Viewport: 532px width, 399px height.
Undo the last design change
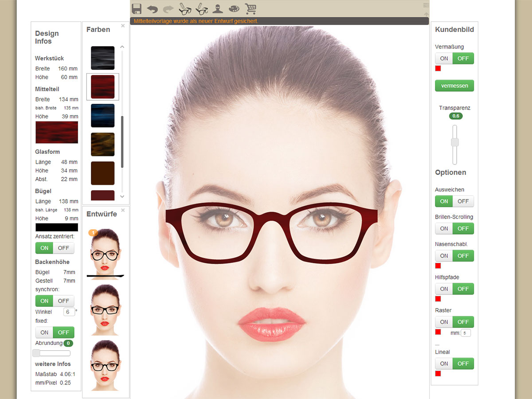tap(153, 9)
